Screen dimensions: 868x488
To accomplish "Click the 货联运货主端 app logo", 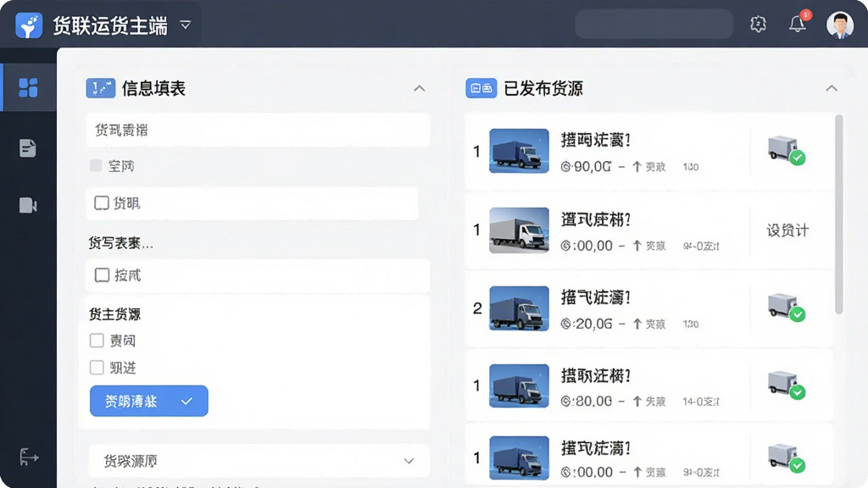I will tap(29, 25).
